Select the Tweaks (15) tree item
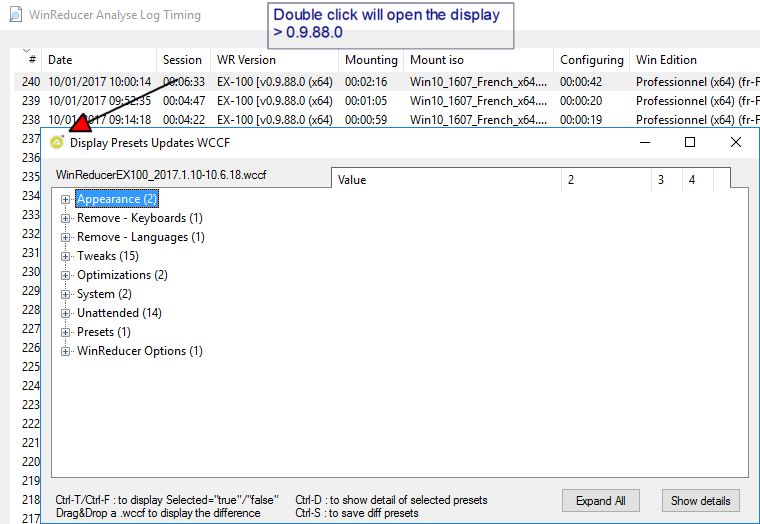The height and width of the screenshot is (524, 760). point(108,256)
